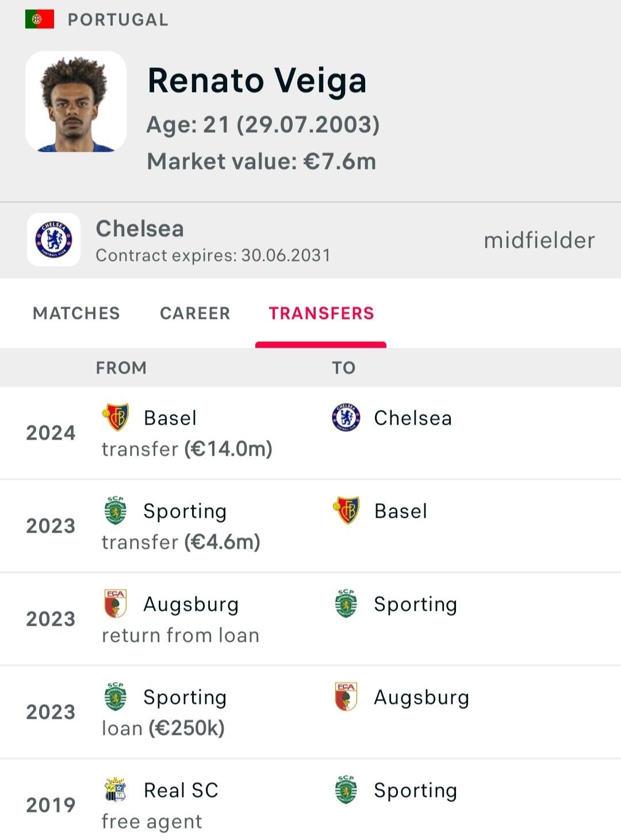Tap Basel crest in 2023 transfer destination
The image size is (621, 840).
[x=346, y=510]
